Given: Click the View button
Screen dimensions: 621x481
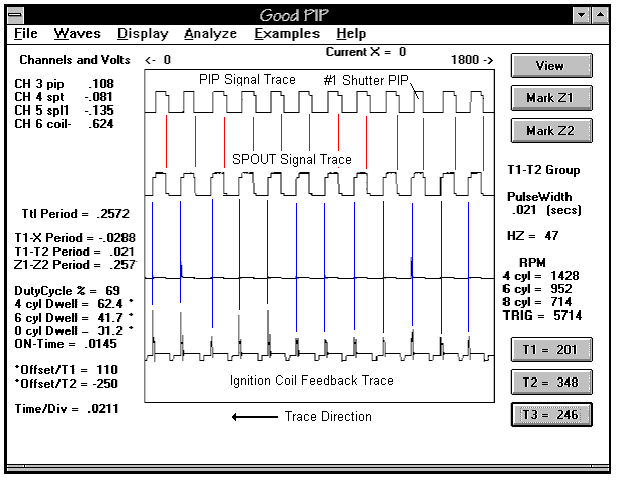Looking at the screenshot, I should (x=552, y=66).
